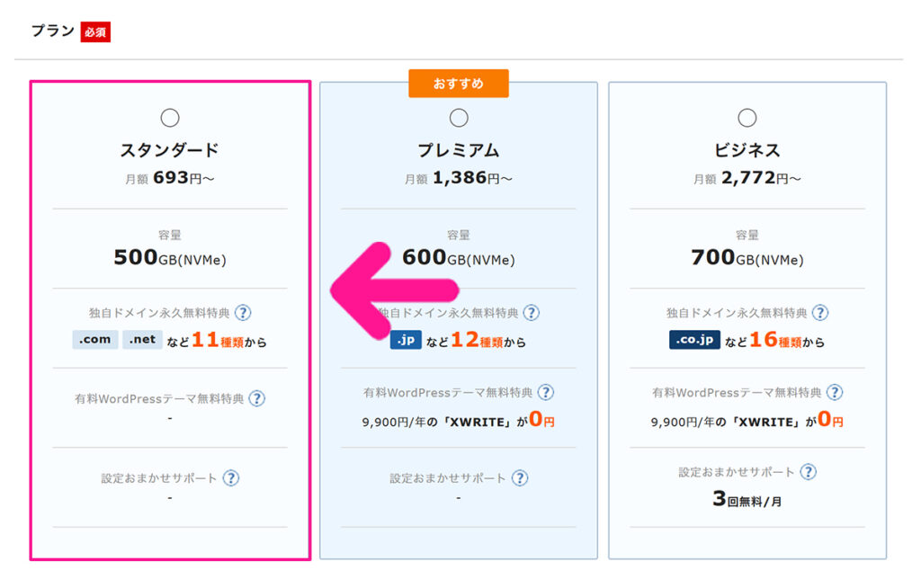Click the 3回無料/月 support text in ビジネス card
921x588 pixels.
(747, 500)
